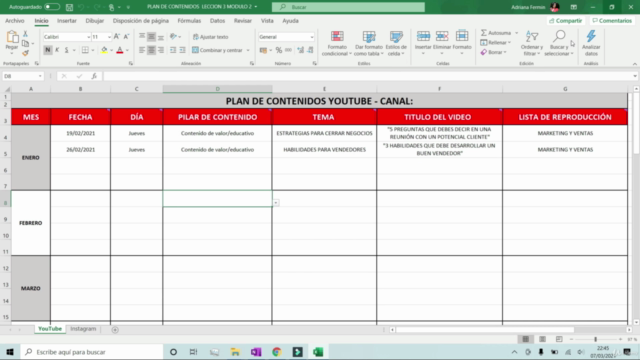Open Dar formato como tabla

point(369,43)
